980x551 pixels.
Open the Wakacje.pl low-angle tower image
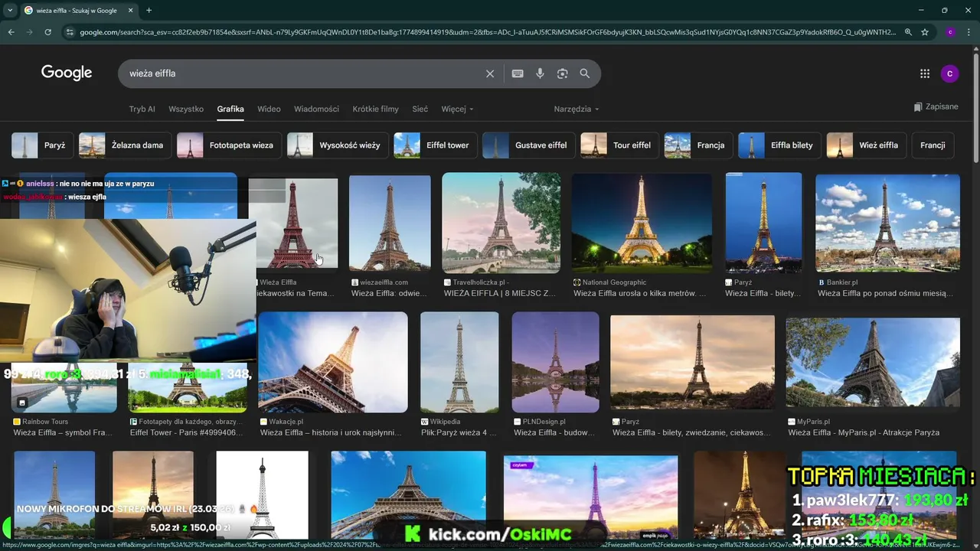pyautogui.click(x=333, y=362)
